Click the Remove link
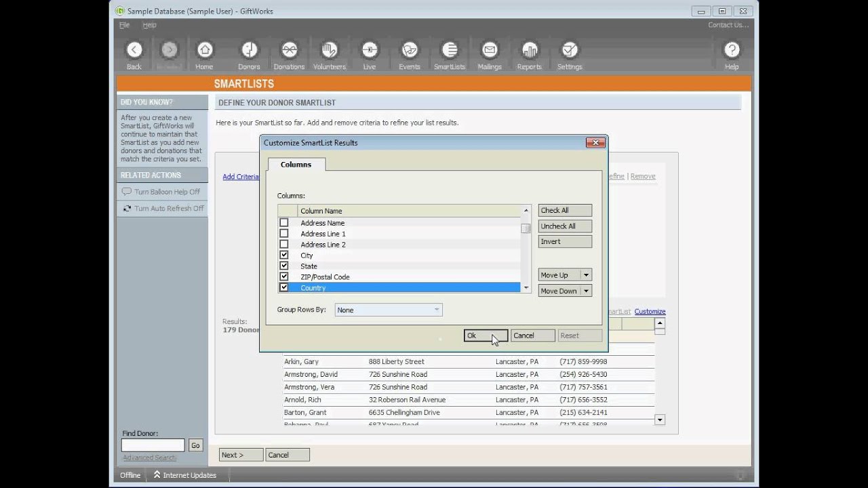Viewport: 868px width, 488px height. pyautogui.click(x=643, y=176)
